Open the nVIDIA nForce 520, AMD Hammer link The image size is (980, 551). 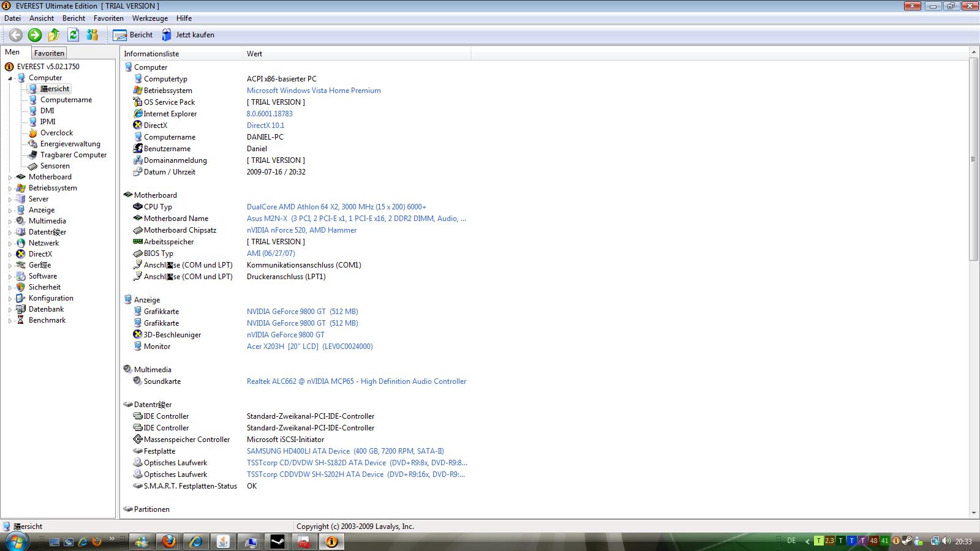click(301, 230)
